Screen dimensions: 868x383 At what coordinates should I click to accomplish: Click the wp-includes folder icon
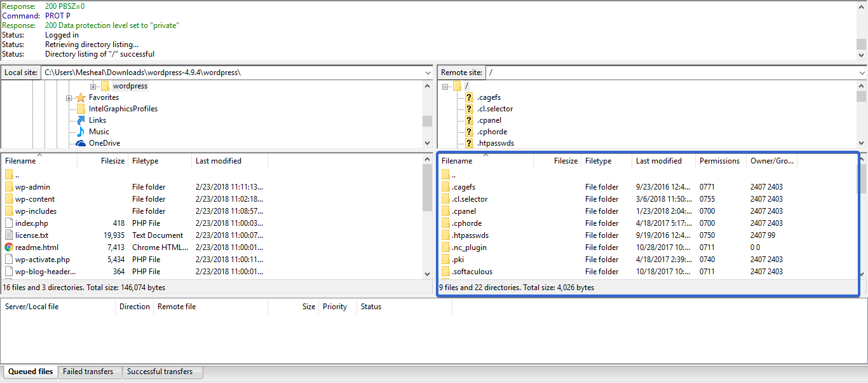click(9, 211)
